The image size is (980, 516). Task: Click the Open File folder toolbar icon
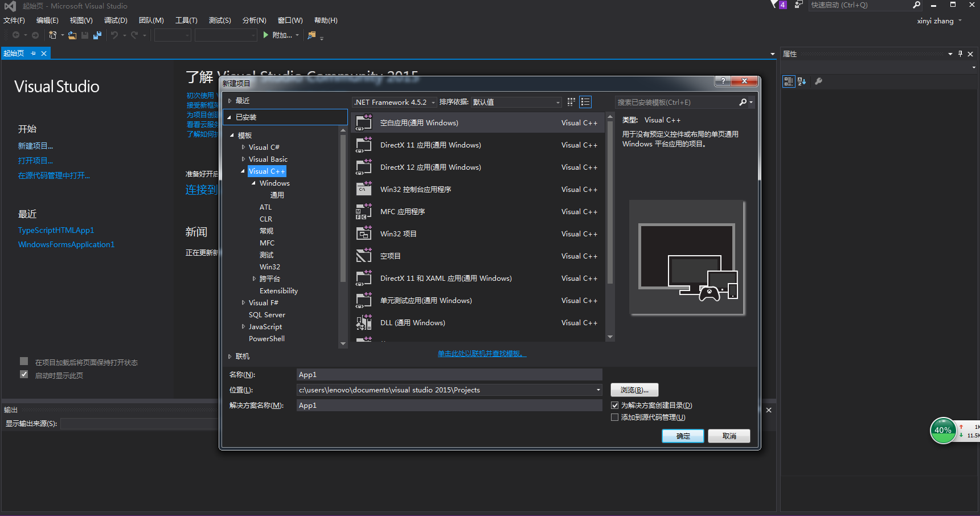click(x=72, y=35)
